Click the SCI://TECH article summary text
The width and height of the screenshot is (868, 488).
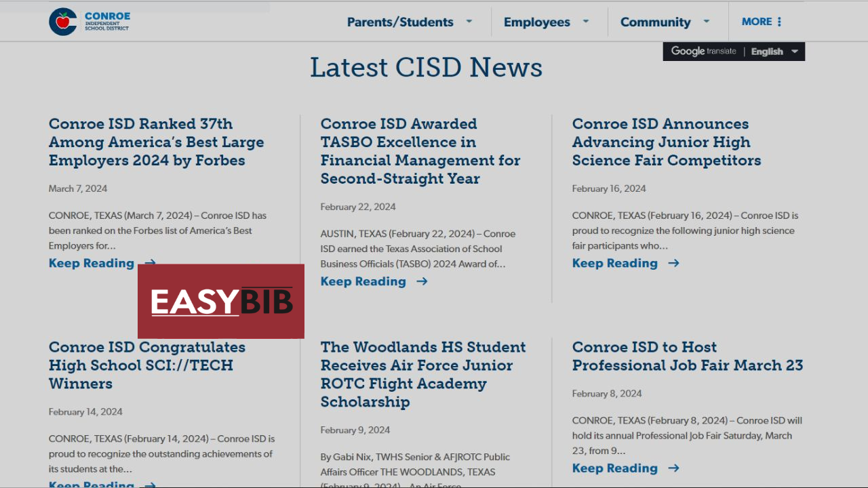point(161,453)
